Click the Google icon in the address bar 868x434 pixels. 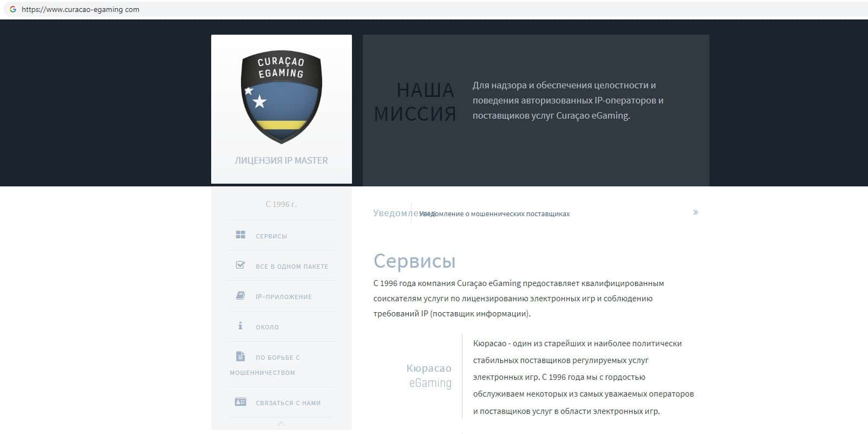[13, 9]
